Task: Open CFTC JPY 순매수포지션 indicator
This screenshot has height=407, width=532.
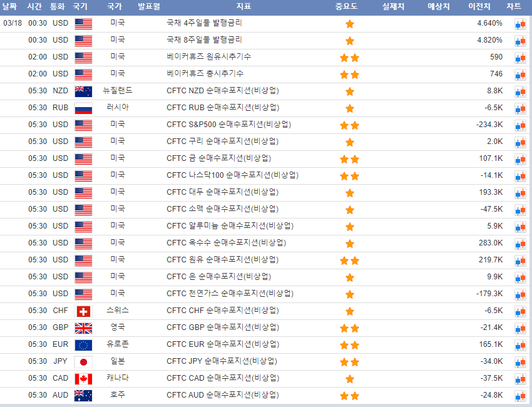Action: click(222, 361)
